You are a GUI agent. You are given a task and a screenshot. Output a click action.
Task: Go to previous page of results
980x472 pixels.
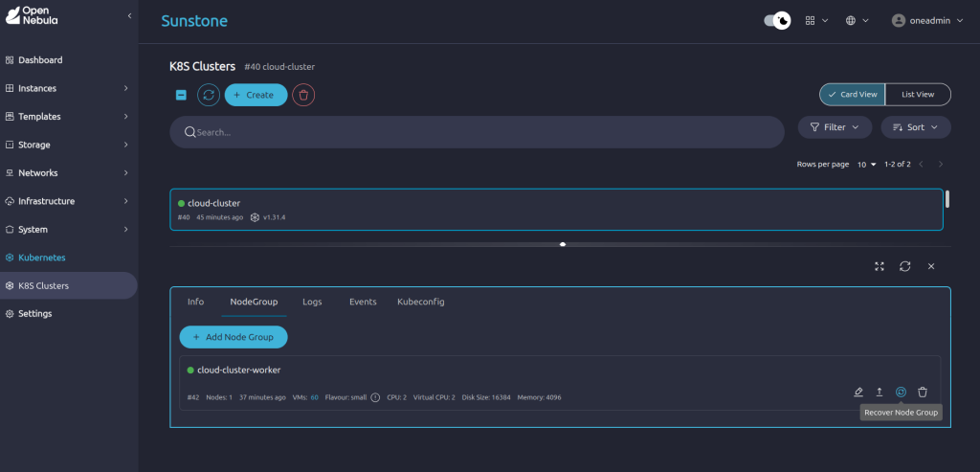point(921,165)
